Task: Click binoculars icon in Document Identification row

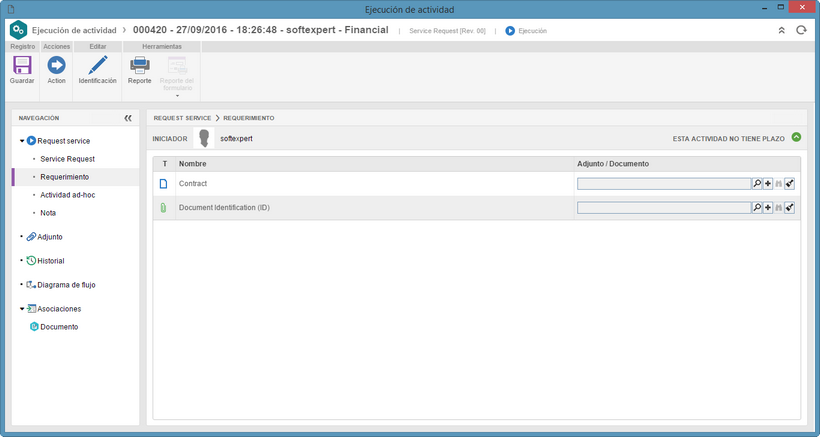Action: point(779,208)
